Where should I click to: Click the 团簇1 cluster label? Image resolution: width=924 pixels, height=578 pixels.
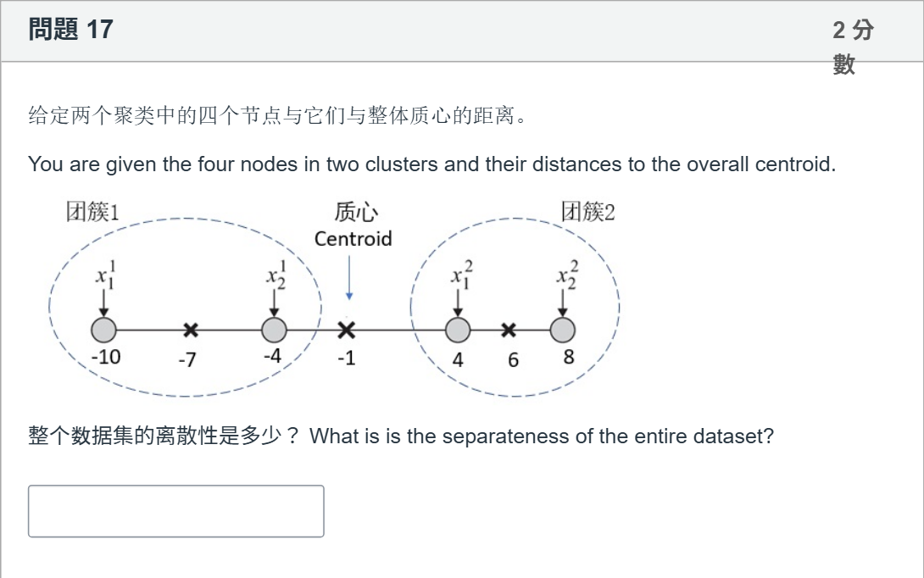pyautogui.click(x=92, y=212)
